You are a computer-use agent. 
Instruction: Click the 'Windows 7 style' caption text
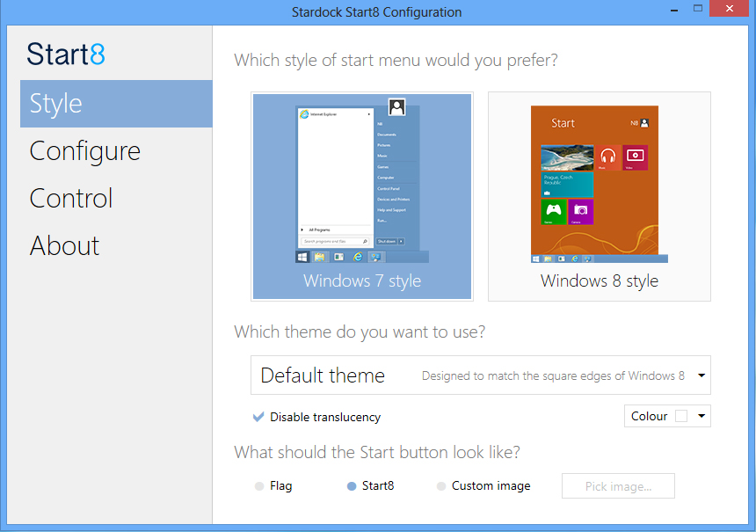[362, 281]
